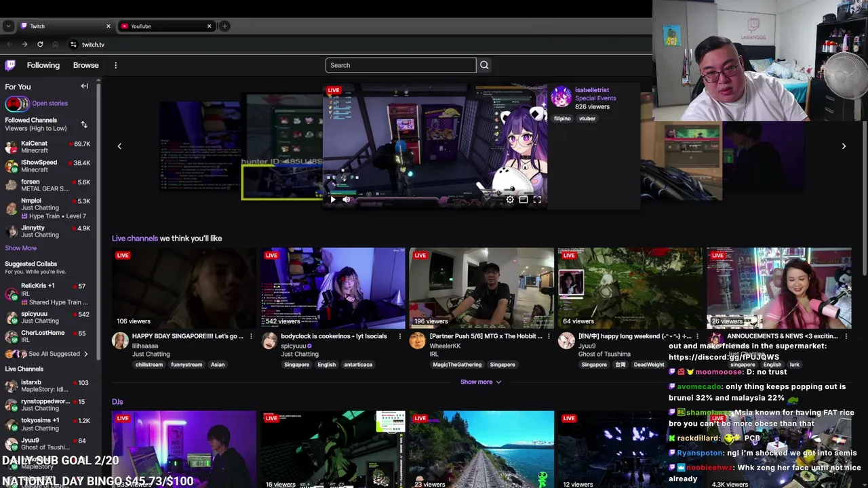
Task: Enter fullscreen on featured stream
Action: (537, 199)
